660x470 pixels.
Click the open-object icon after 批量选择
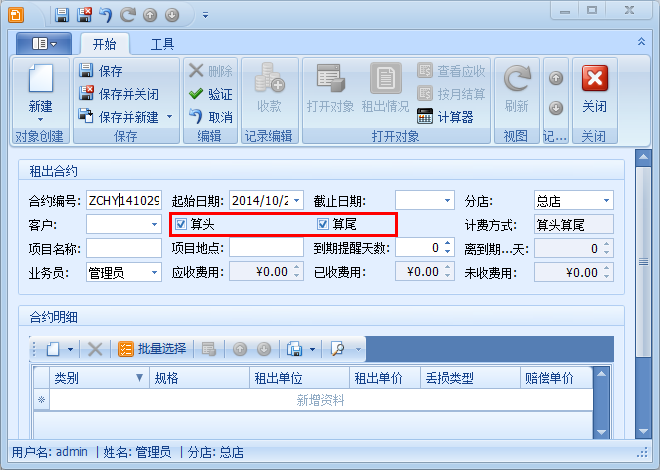(209, 349)
